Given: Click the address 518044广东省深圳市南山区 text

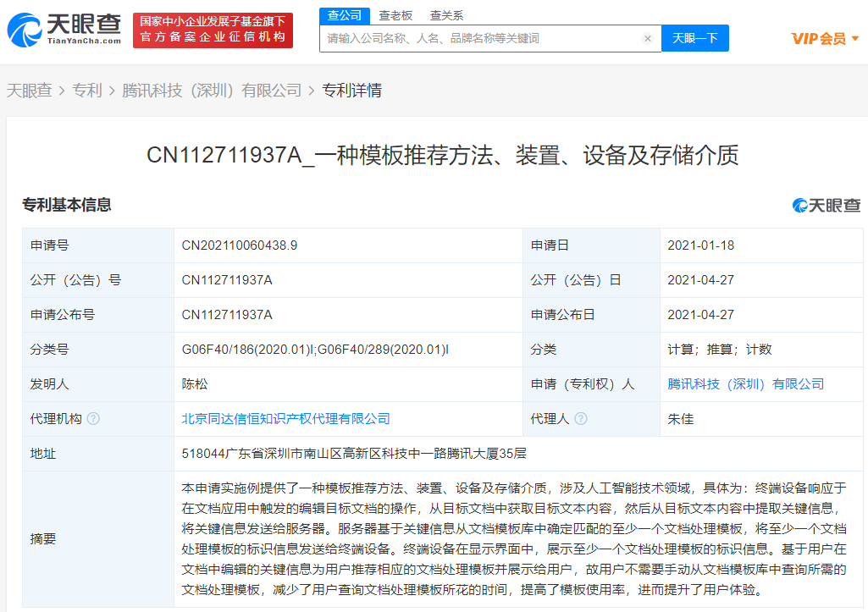Looking at the screenshot, I should tap(354, 454).
